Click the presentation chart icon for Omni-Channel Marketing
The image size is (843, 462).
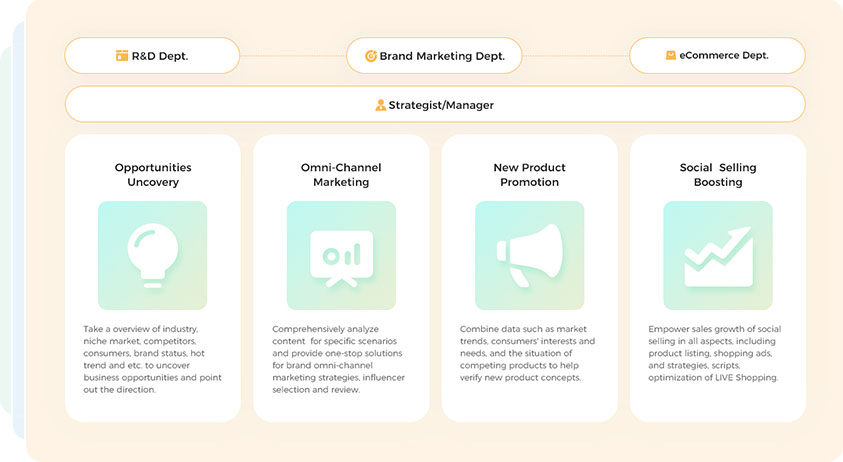tap(341, 255)
